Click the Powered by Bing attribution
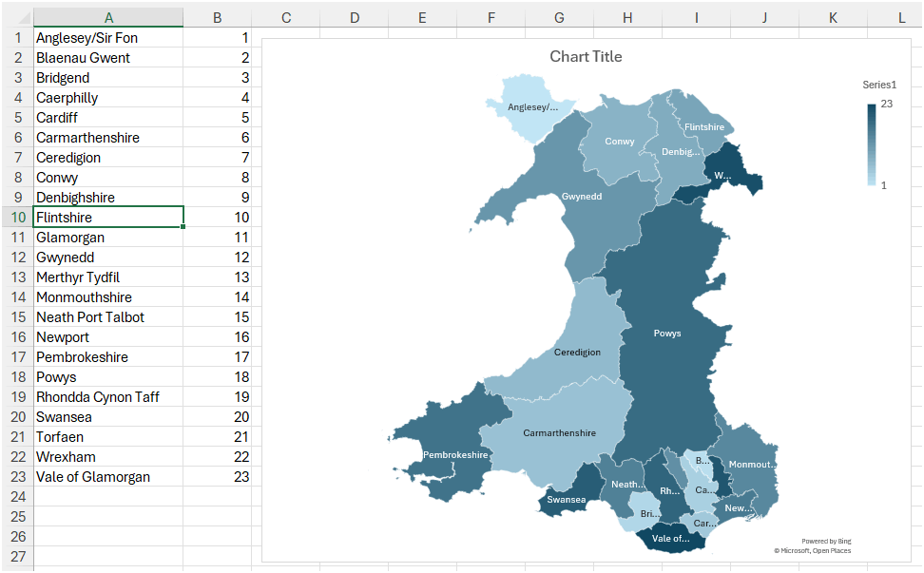 click(x=826, y=540)
